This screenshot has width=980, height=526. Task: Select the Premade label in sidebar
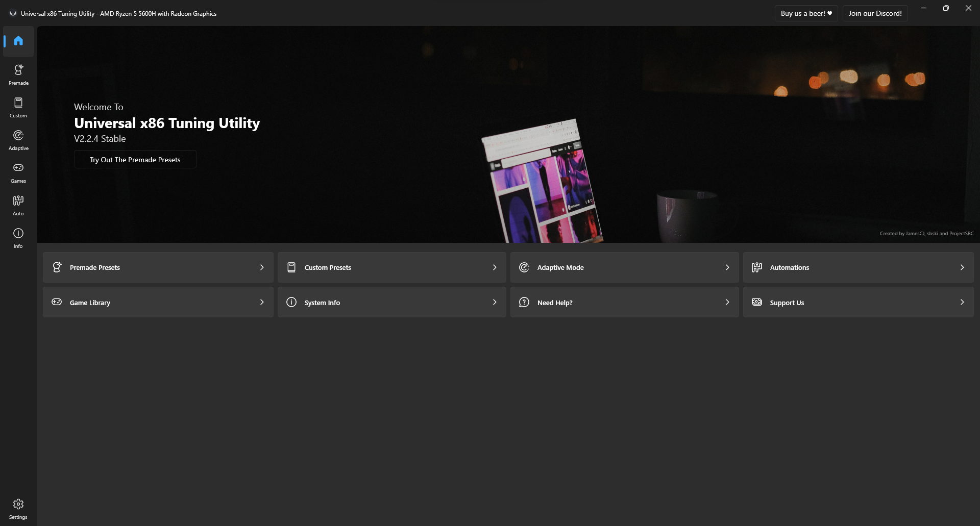[x=18, y=83]
